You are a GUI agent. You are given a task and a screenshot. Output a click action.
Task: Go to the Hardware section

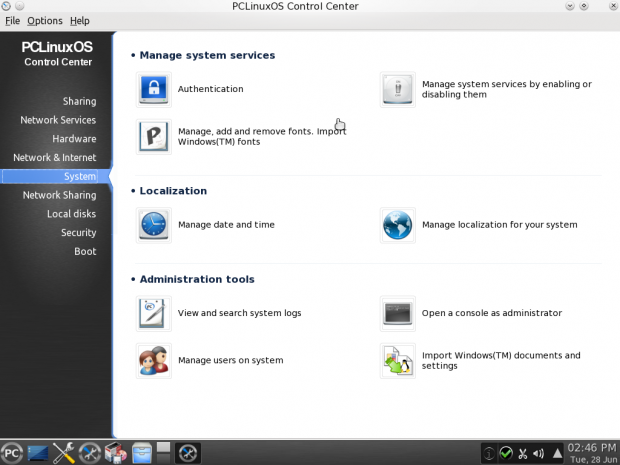coord(74,139)
